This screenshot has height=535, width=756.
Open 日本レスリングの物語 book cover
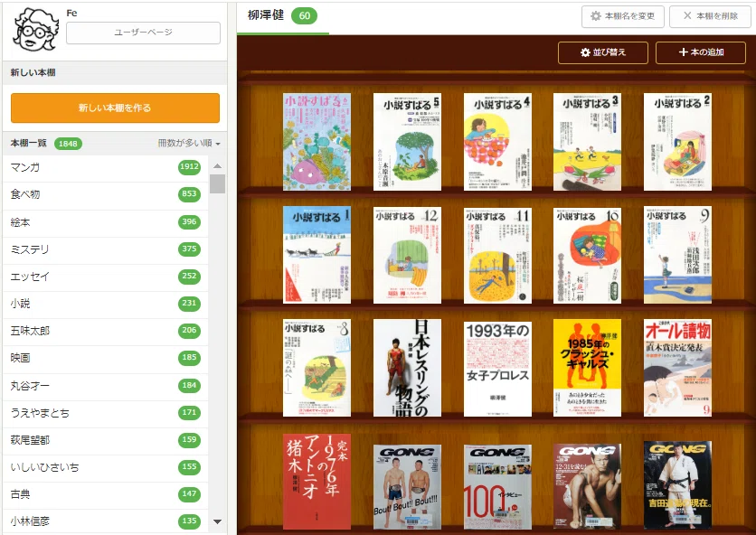407,368
